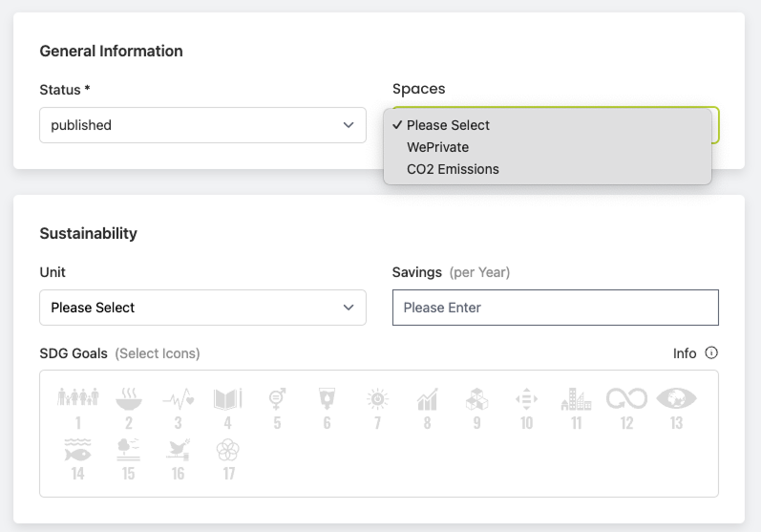
Task: Choose WePrivate from the Spaces list
Action: point(437,147)
